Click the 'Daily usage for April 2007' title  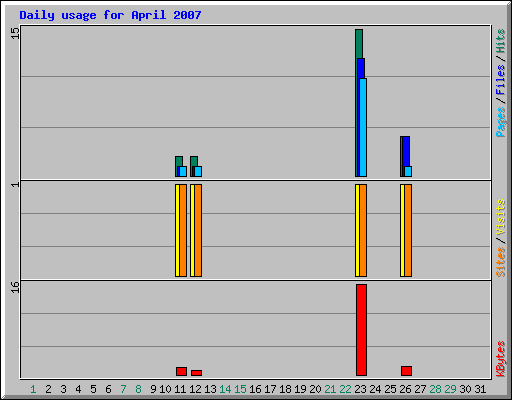point(110,15)
